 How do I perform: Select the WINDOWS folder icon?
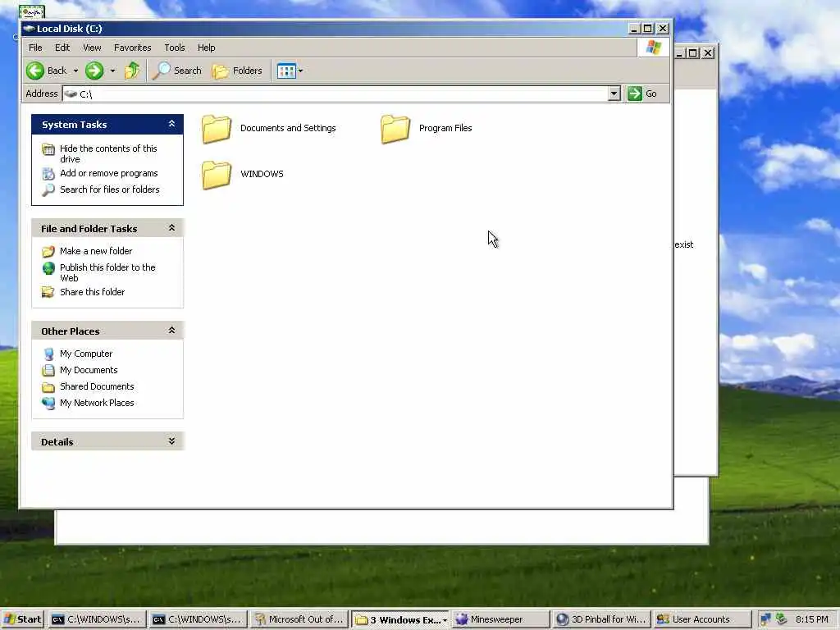pos(217,175)
